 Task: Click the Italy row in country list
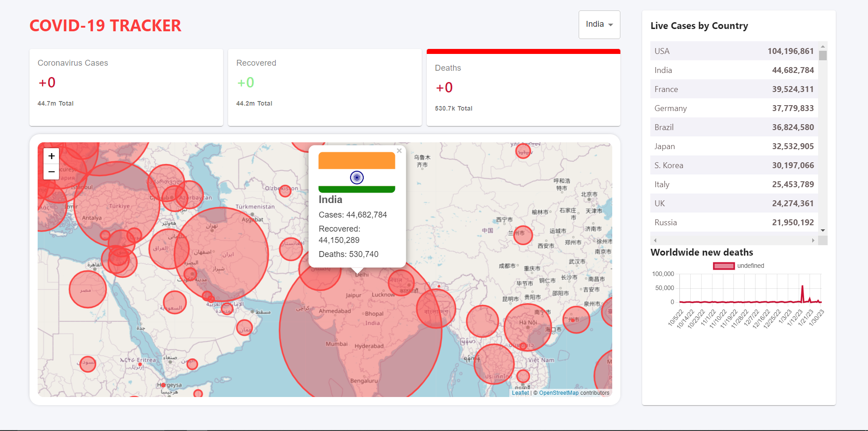pyautogui.click(x=734, y=184)
